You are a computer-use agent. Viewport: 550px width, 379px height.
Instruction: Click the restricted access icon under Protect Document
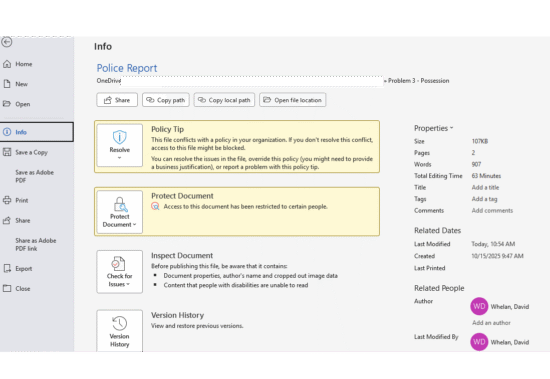[155, 206]
